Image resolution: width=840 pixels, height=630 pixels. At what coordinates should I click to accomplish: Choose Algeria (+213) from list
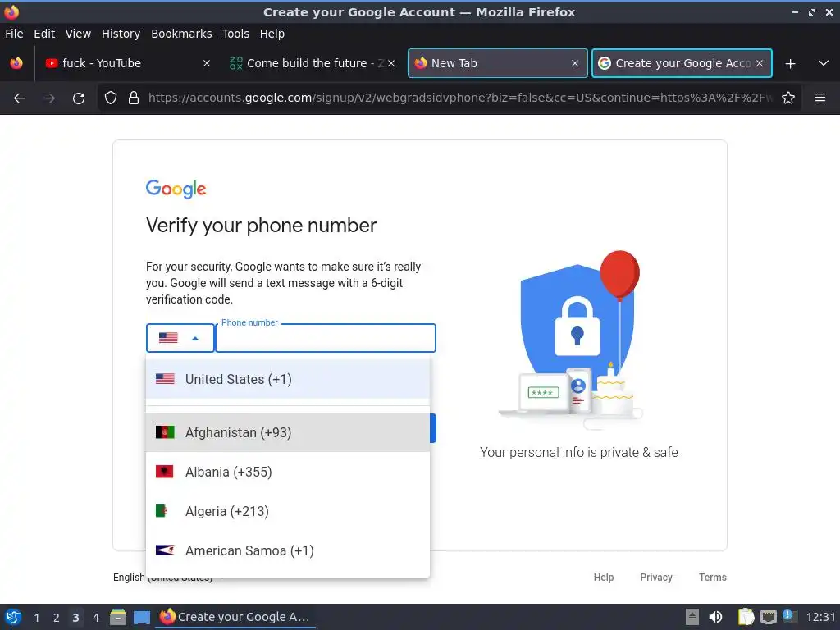coord(288,512)
